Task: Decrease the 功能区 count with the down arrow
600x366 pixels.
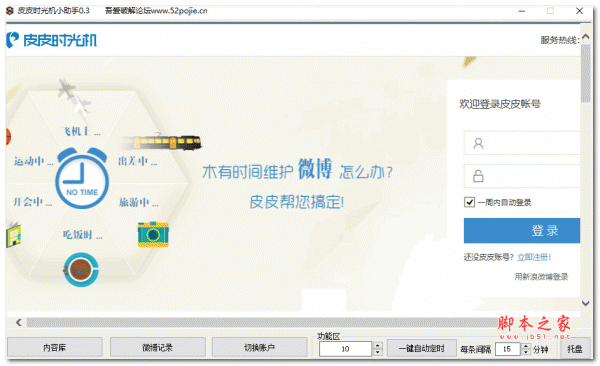Action: [x=377, y=352]
